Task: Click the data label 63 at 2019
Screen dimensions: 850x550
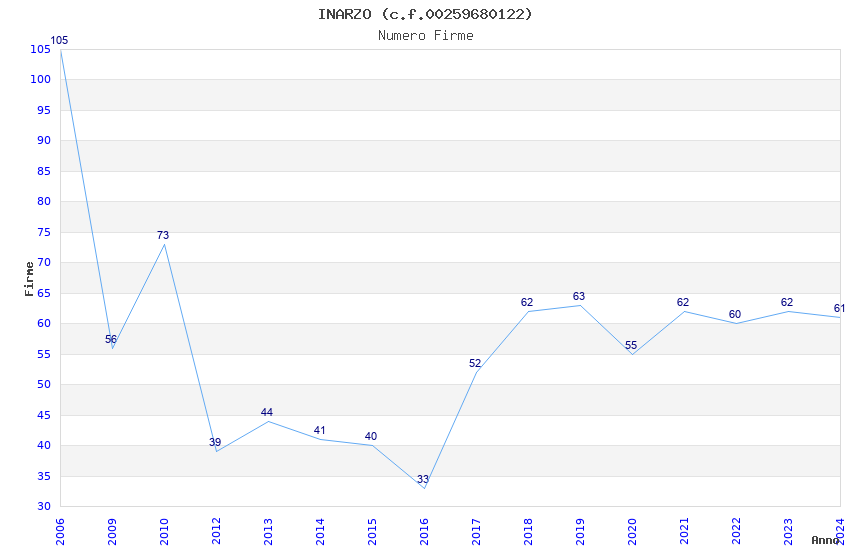Action: [x=579, y=296]
